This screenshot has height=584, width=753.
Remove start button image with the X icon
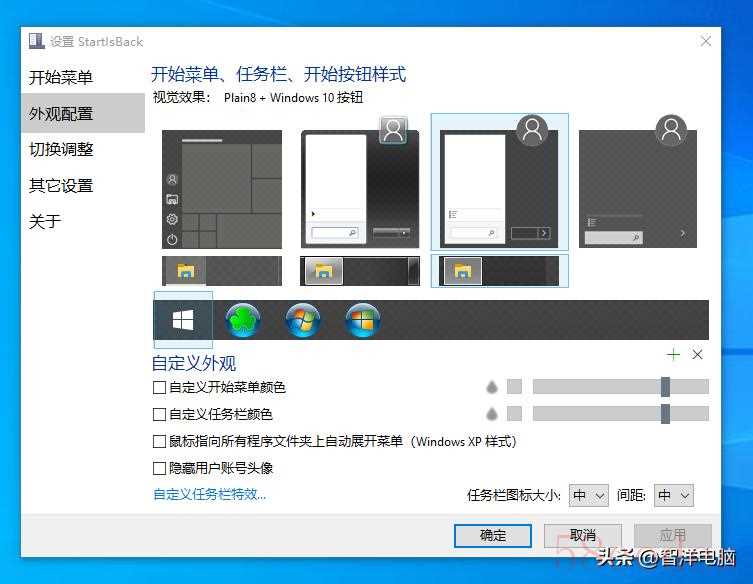click(x=697, y=354)
